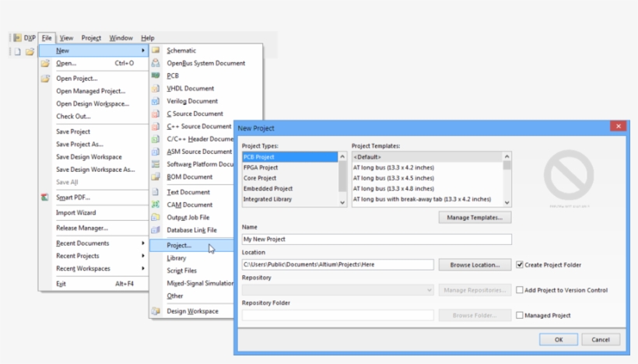Screen dimensions: 638x364
Task: Click the VHDL Document icon
Action: [156, 88]
